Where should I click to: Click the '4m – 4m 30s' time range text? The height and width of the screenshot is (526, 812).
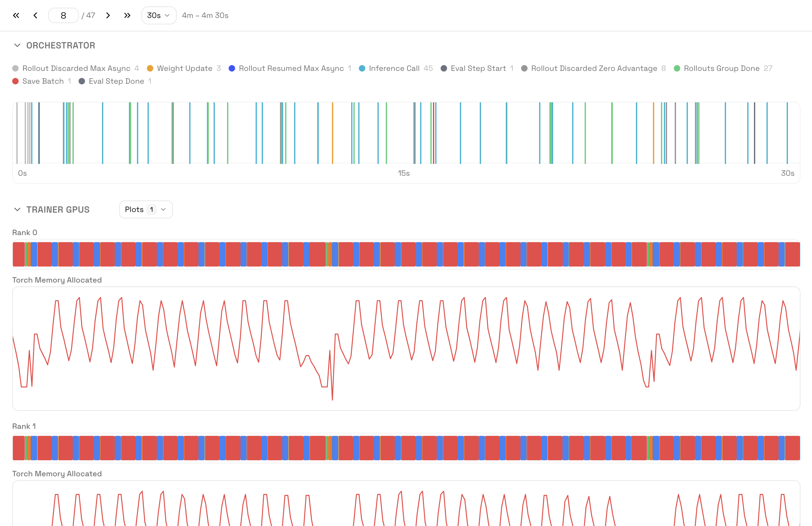tap(205, 15)
